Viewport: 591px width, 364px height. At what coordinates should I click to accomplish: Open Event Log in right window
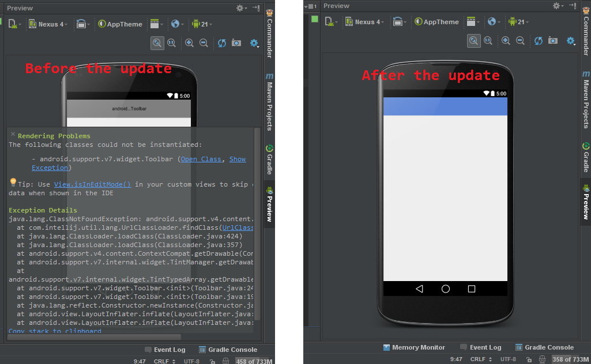(481, 347)
